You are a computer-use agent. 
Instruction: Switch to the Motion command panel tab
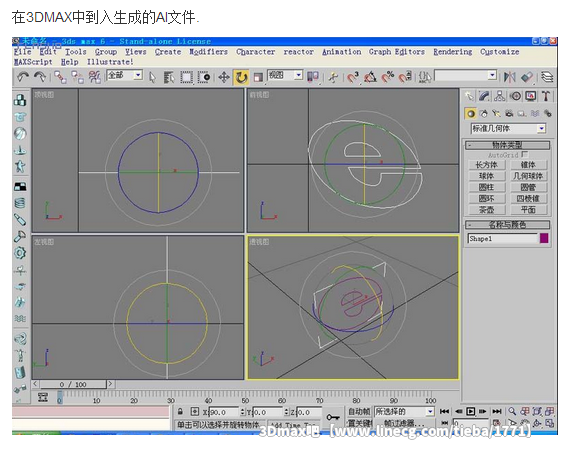[x=515, y=96]
